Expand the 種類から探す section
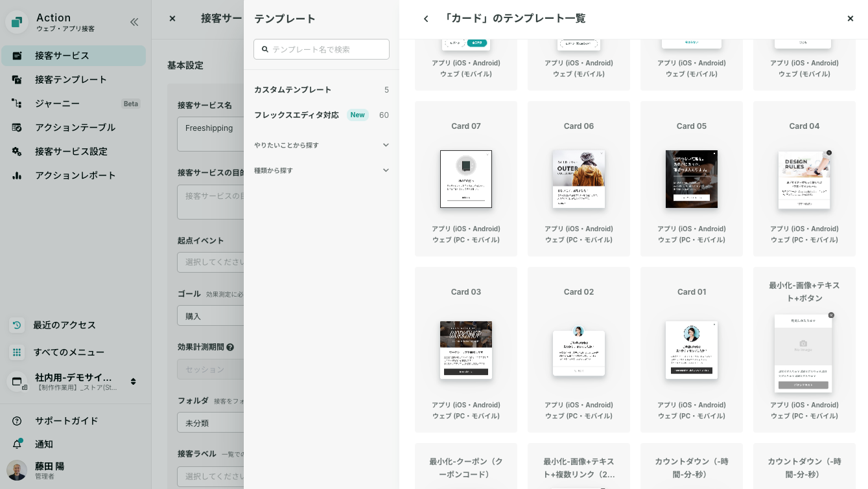The width and height of the screenshot is (868, 489). (x=322, y=170)
